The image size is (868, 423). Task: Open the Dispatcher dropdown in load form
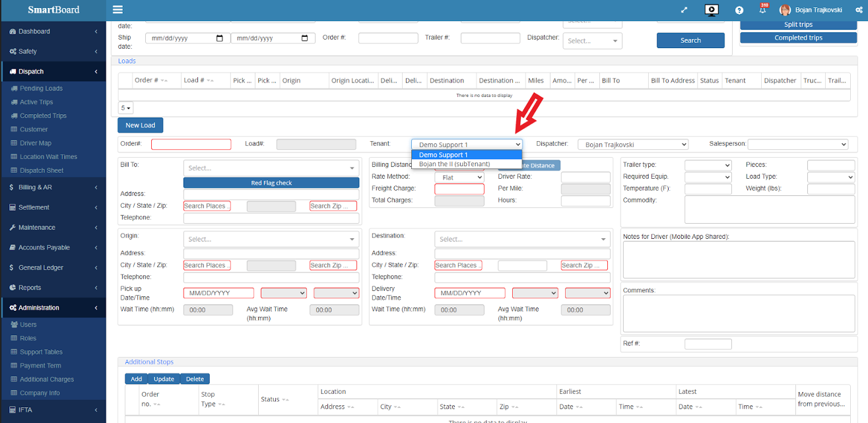(632, 145)
